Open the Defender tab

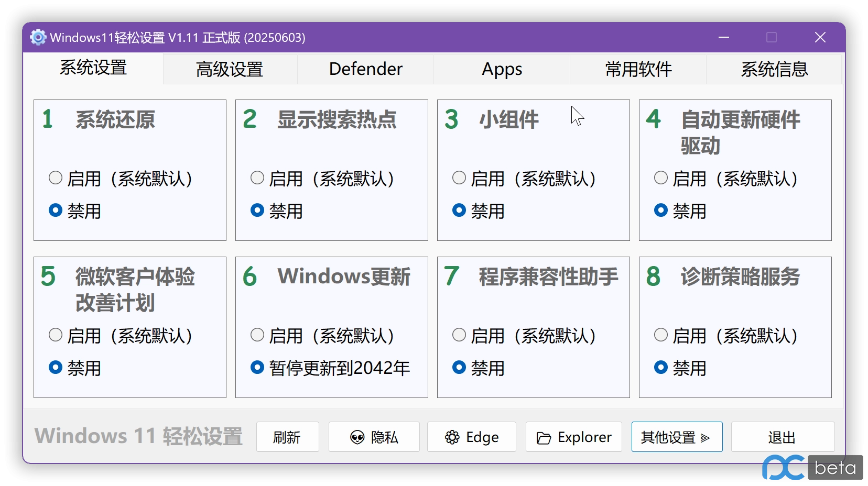coord(365,69)
